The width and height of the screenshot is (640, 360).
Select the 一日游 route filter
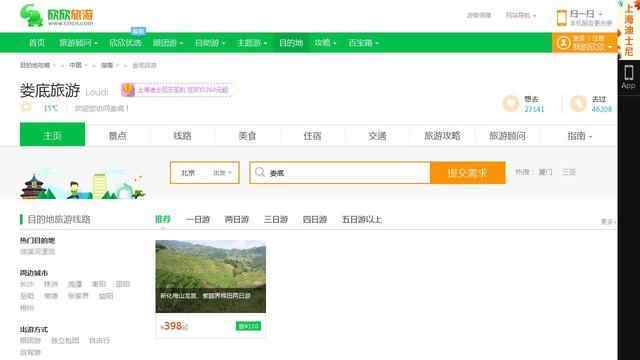point(198,220)
